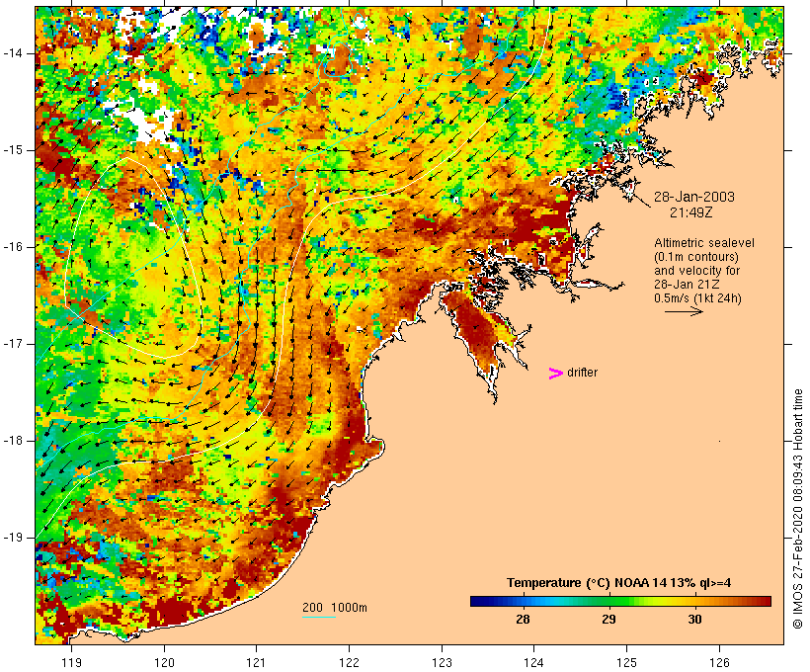This screenshot has height=672, width=810.
Task: Click the colorbar label '30'
Action: [x=694, y=620]
